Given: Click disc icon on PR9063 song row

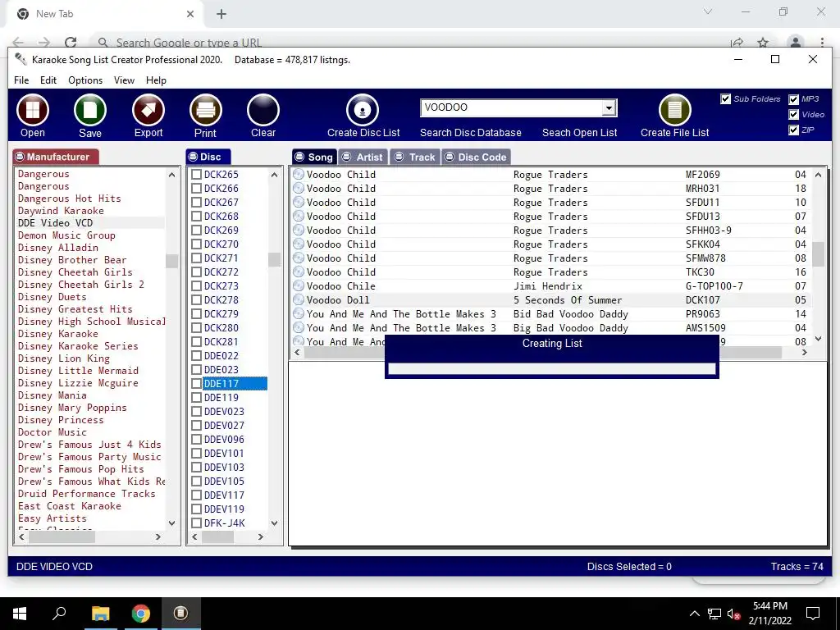Looking at the screenshot, I should pyautogui.click(x=299, y=314).
